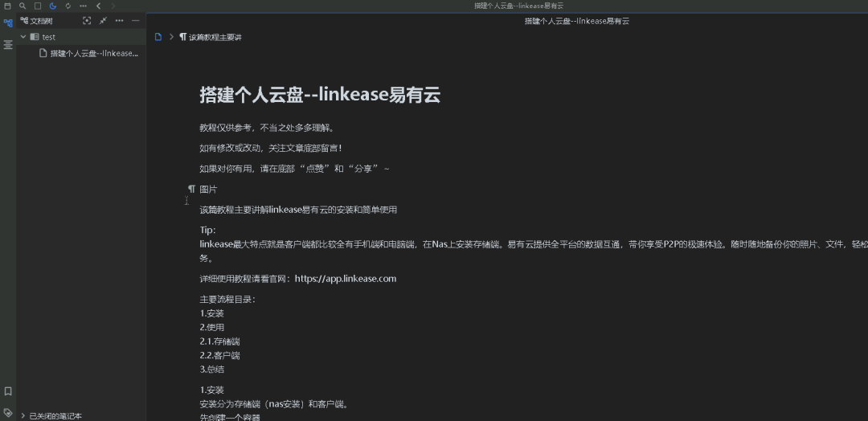The height and width of the screenshot is (421, 868).
Task: Collapse all items in 文档树
Action: 103,20
